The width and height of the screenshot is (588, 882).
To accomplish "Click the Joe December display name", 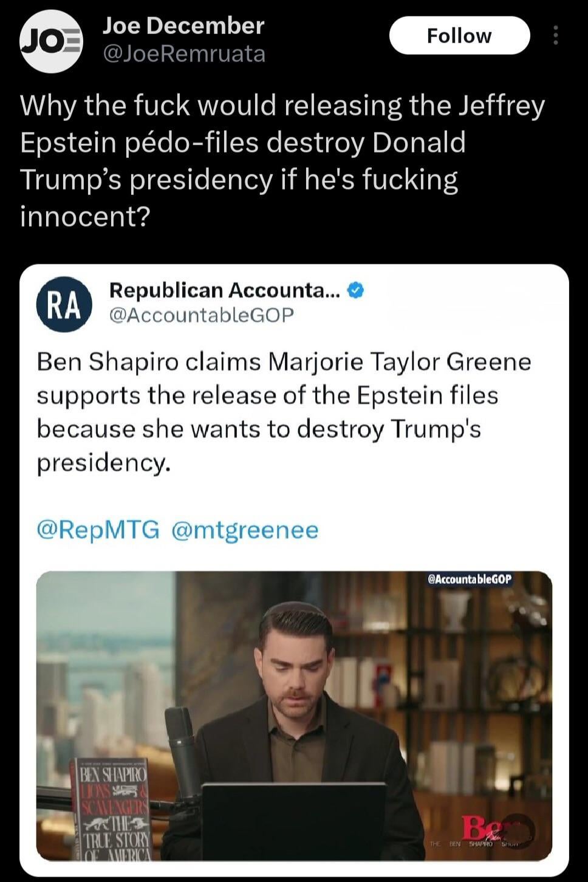I will [x=183, y=26].
